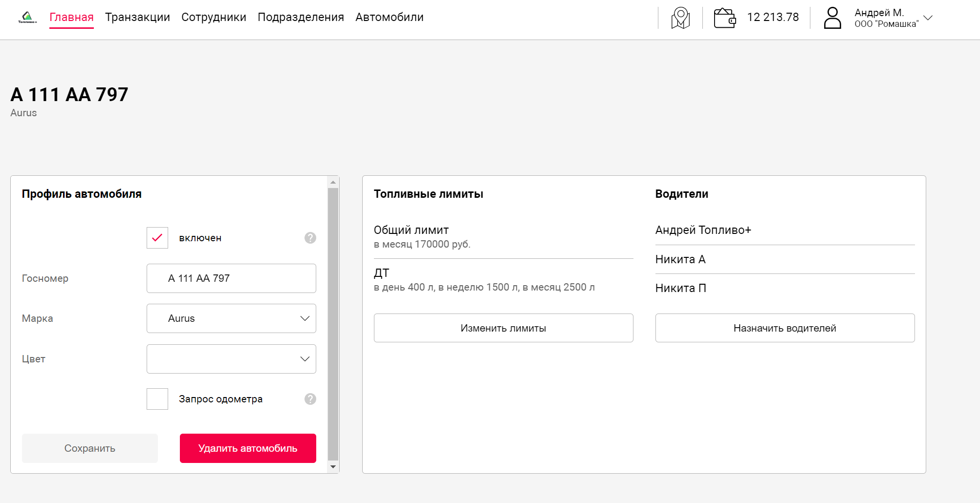Click the Топливо+ logo icon

[27, 18]
